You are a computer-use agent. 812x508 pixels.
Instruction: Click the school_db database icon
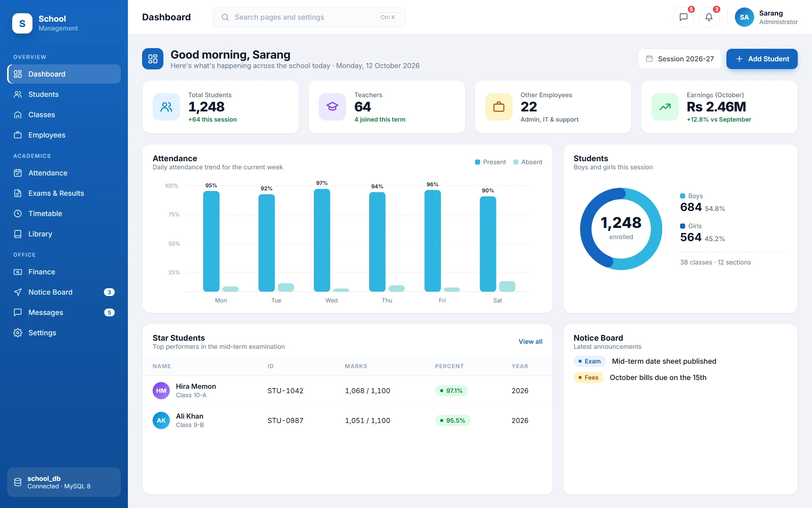[18, 482]
